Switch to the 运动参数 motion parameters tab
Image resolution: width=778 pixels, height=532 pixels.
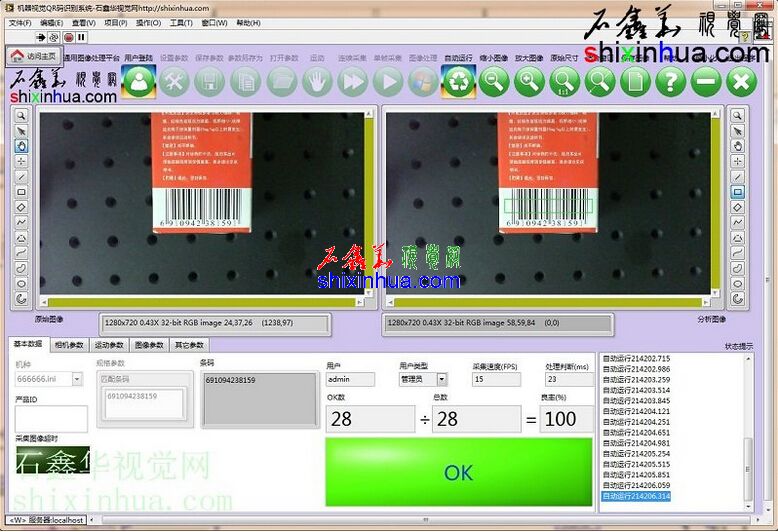pyautogui.click(x=109, y=345)
